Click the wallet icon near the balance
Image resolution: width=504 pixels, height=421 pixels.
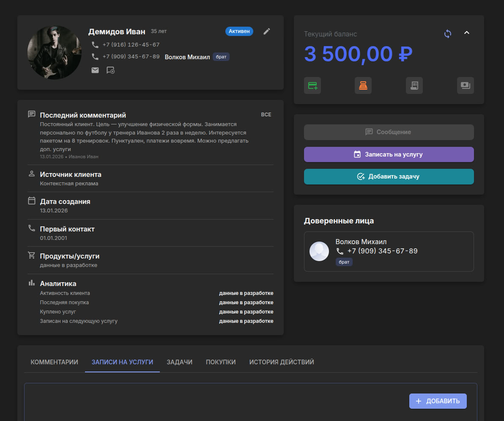click(x=466, y=85)
